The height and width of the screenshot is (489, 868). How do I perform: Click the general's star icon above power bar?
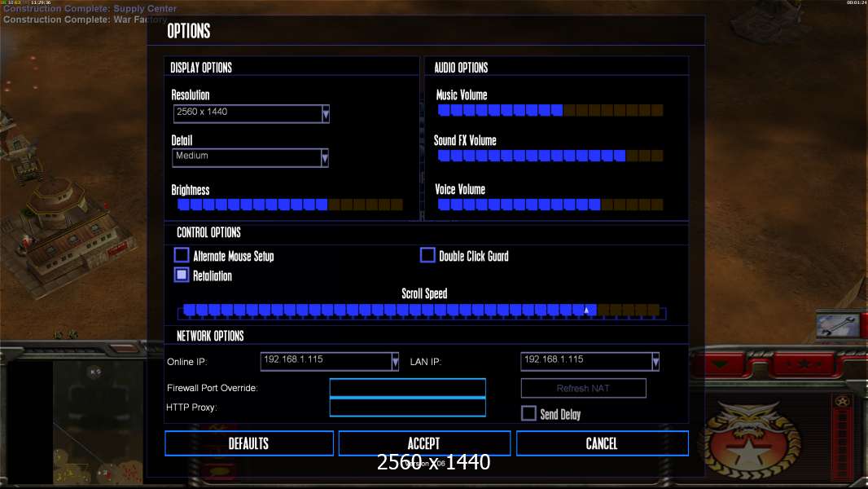pos(842,402)
